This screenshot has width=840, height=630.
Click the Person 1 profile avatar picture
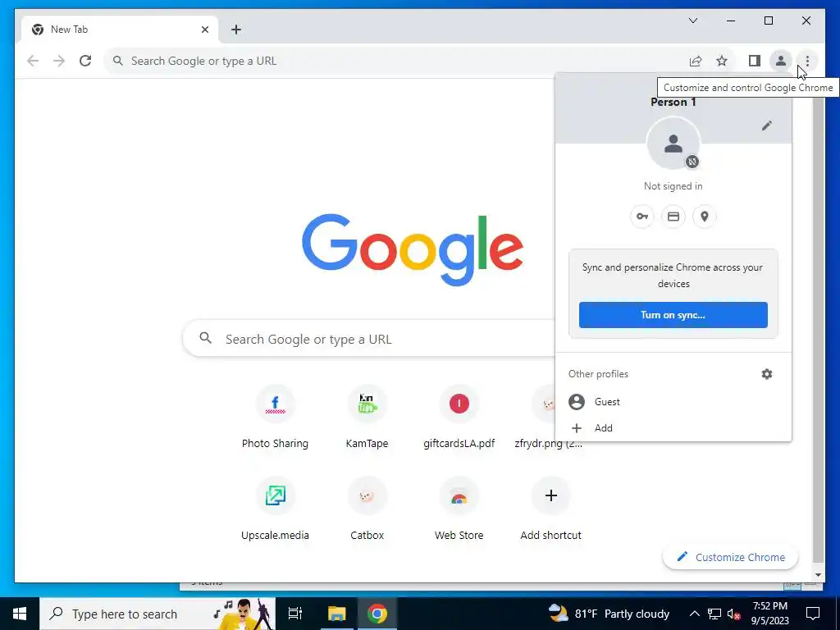click(673, 144)
